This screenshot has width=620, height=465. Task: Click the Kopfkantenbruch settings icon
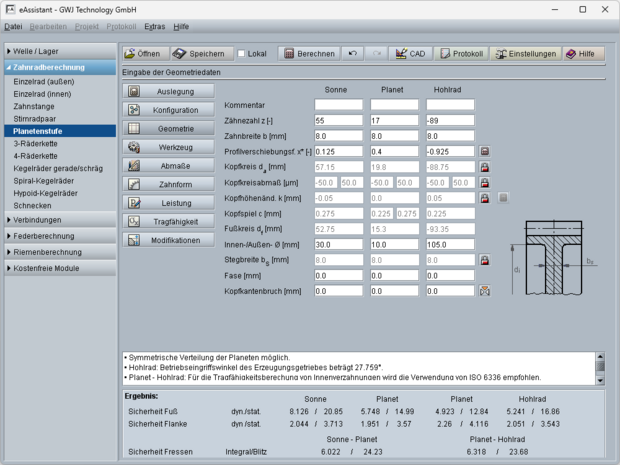coord(485,291)
